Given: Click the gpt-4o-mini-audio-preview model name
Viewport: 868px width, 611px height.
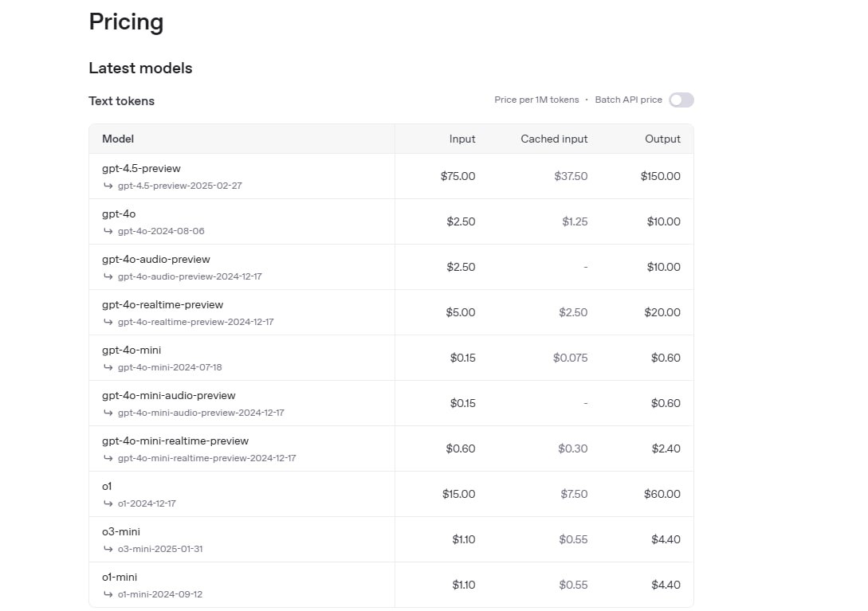Looking at the screenshot, I should [168, 395].
